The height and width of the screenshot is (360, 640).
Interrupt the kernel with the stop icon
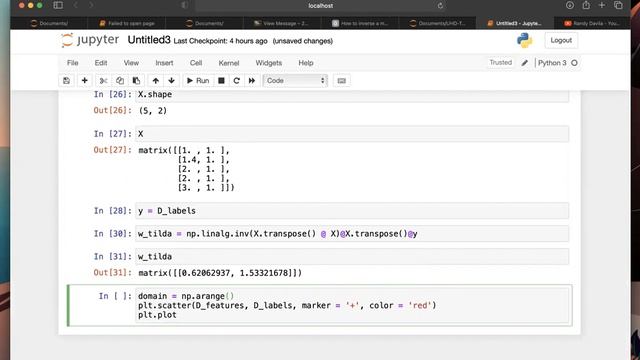click(221, 81)
